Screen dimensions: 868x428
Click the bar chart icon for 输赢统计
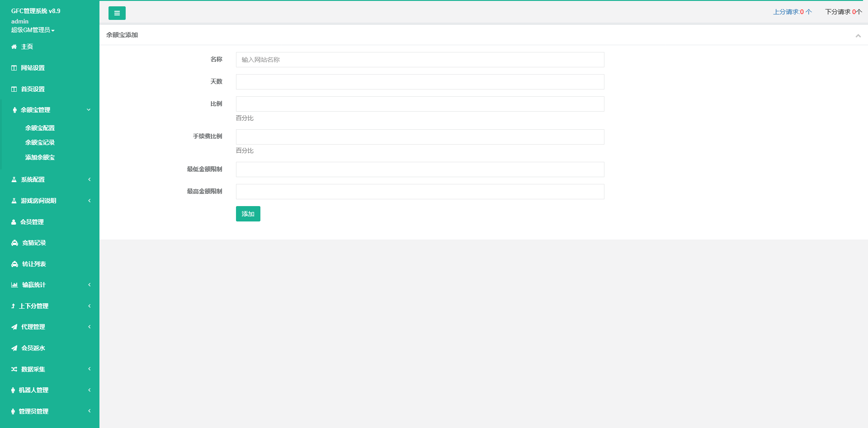(x=14, y=285)
